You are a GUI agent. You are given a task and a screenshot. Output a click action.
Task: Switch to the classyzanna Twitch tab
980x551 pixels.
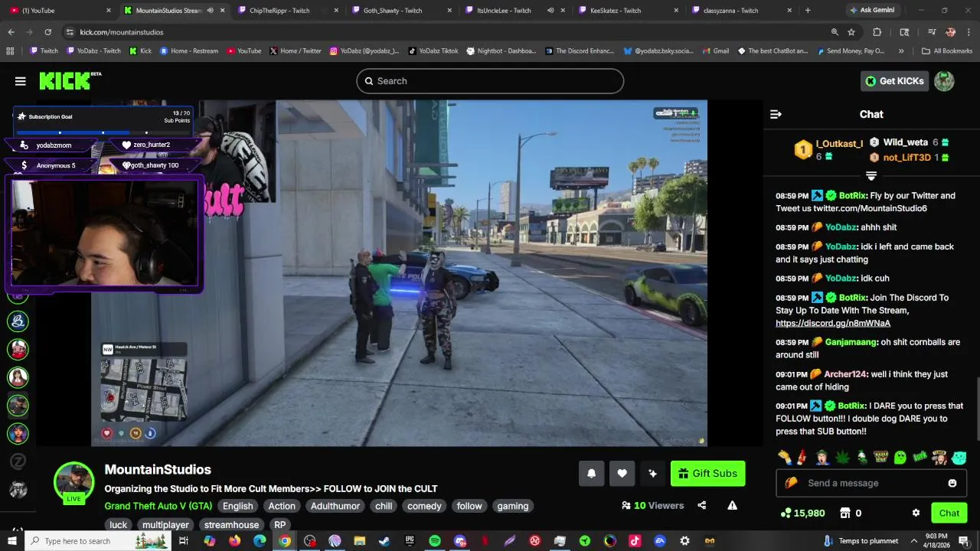pyautogui.click(x=743, y=11)
